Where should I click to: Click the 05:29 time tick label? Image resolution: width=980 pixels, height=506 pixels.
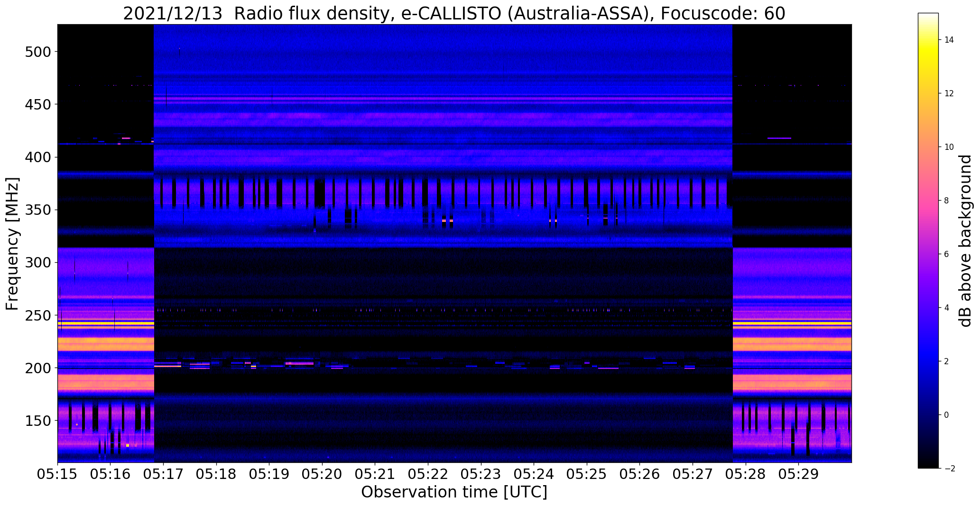[x=799, y=474]
